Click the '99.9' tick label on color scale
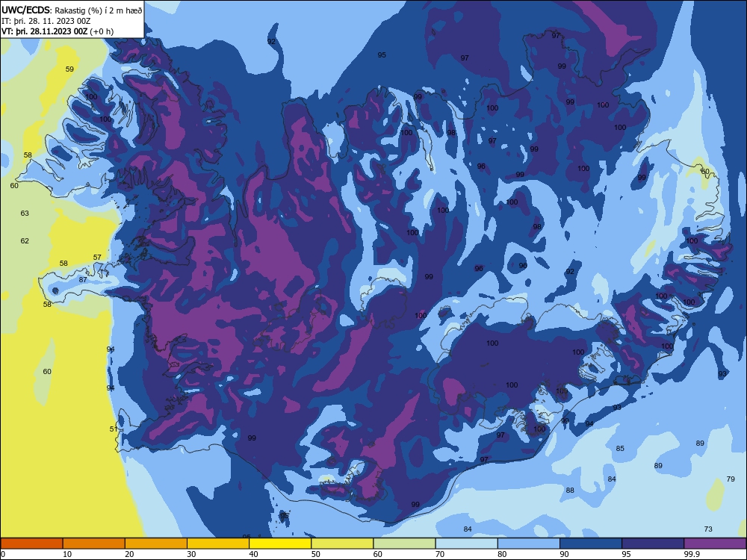 (692, 554)
